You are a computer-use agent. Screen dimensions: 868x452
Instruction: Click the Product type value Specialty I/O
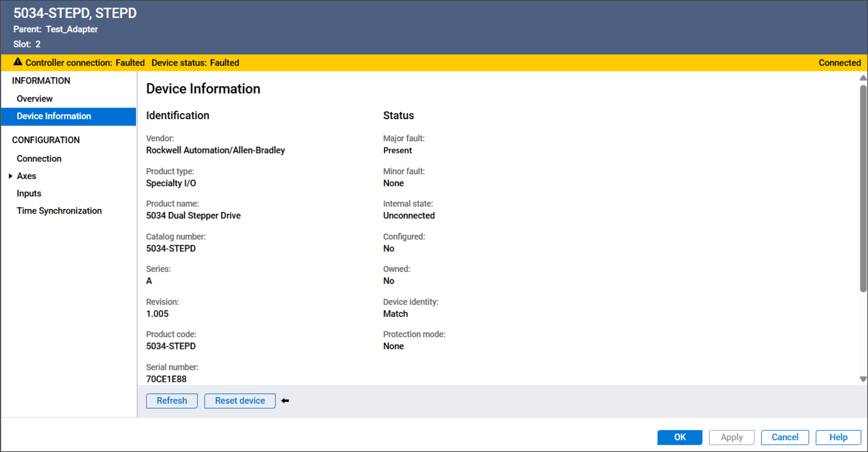click(x=171, y=183)
